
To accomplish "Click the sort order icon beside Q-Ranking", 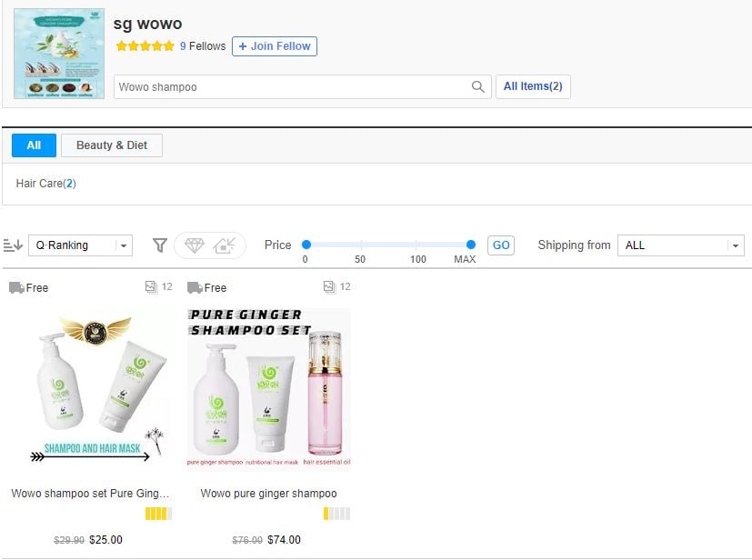I will [13, 245].
